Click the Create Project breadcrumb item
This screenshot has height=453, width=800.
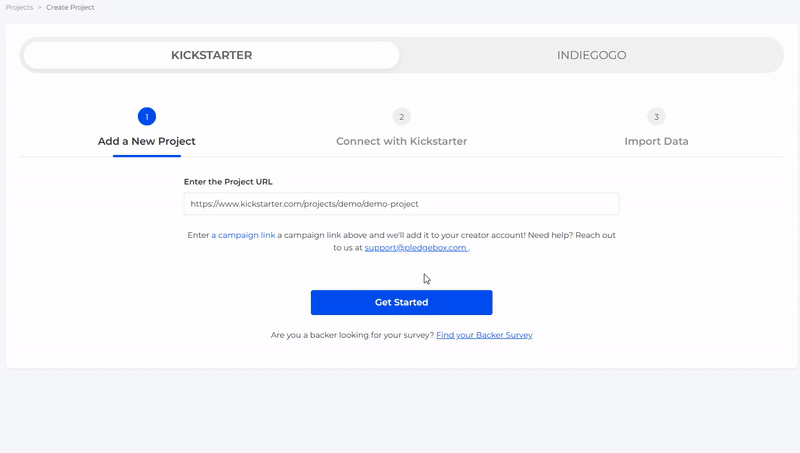tap(70, 7)
